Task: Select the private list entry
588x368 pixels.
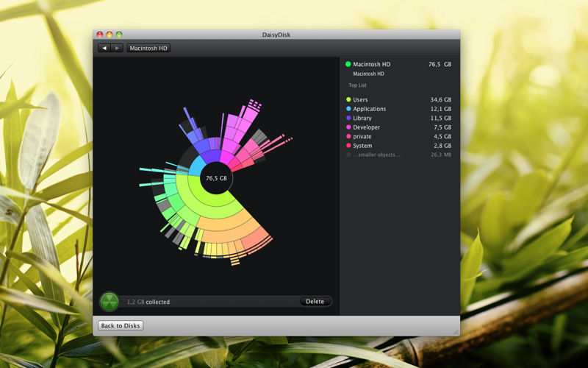Action: [398, 136]
